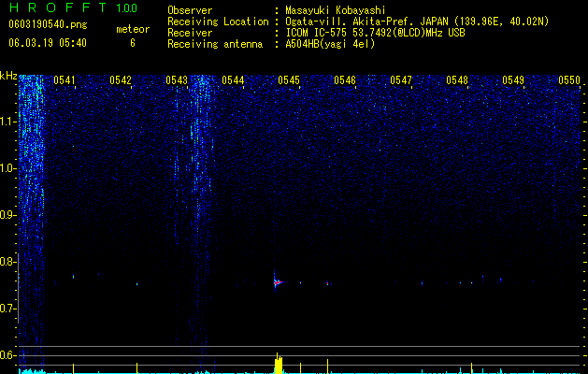Screen dimensions: 588x374
Task: Click the 0550 time marker
Action: click(569, 80)
